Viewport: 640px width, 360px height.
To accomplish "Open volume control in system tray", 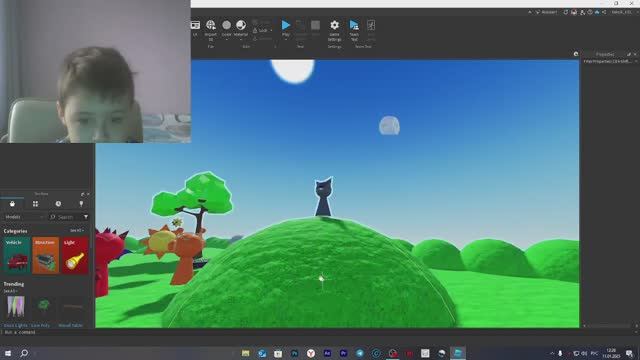I will 584,353.
